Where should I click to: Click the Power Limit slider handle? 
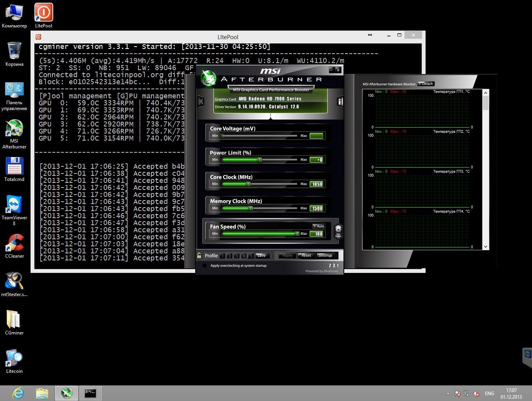click(259, 159)
